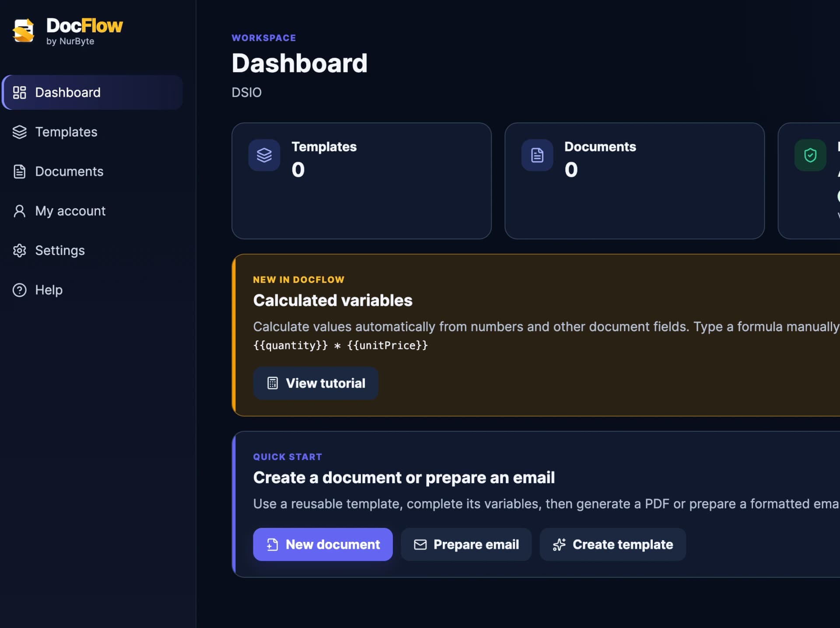Click the envelope icon in Prepare email
Screen dimensions: 840x628
point(420,544)
